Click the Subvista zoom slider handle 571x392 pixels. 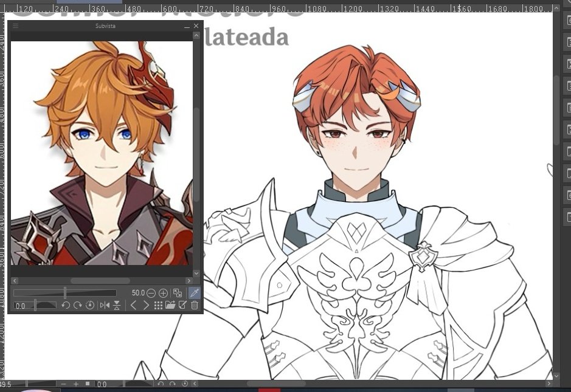click(65, 293)
